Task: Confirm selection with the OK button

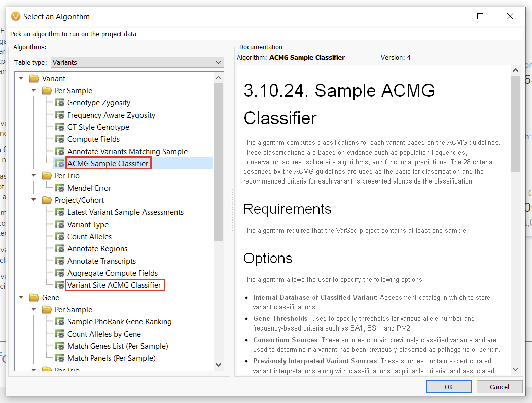Action: point(448,386)
